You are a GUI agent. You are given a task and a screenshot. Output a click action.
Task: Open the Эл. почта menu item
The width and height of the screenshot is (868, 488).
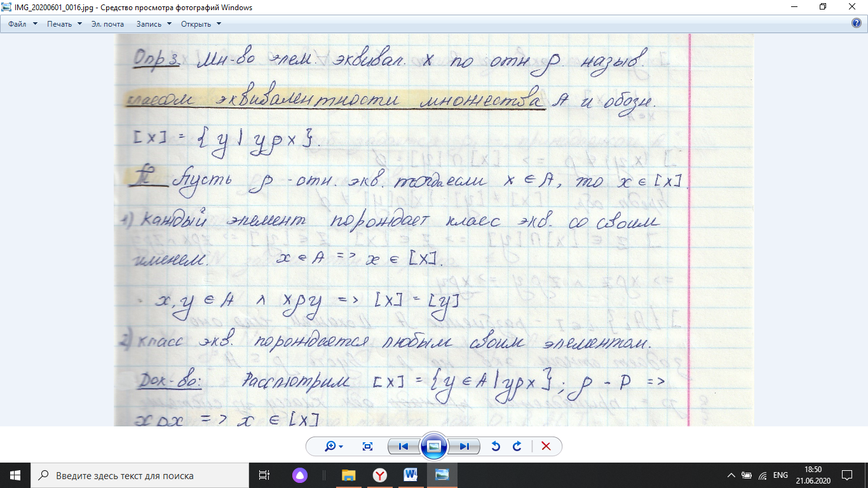tap(107, 24)
